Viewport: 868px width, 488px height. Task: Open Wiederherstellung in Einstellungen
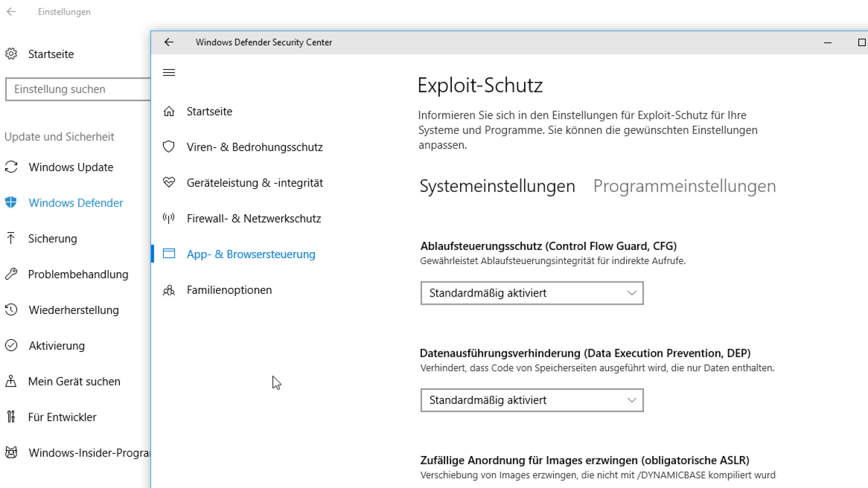pyautogui.click(x=74, y=310)
